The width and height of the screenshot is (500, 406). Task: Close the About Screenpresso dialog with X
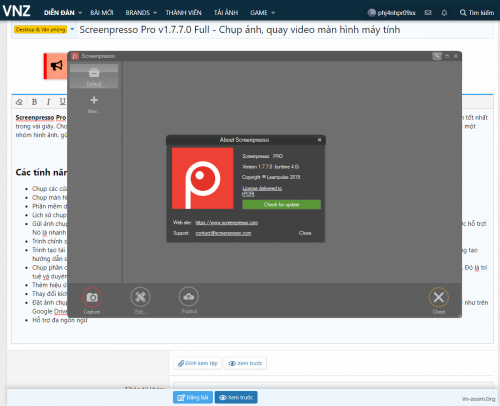pyautogui.click(x=319, y=140)
